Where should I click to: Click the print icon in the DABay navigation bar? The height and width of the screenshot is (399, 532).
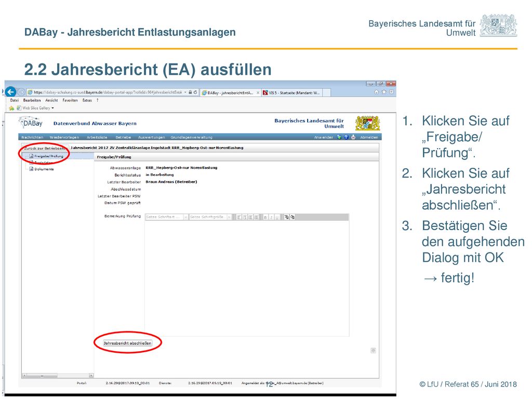[353, 137]
